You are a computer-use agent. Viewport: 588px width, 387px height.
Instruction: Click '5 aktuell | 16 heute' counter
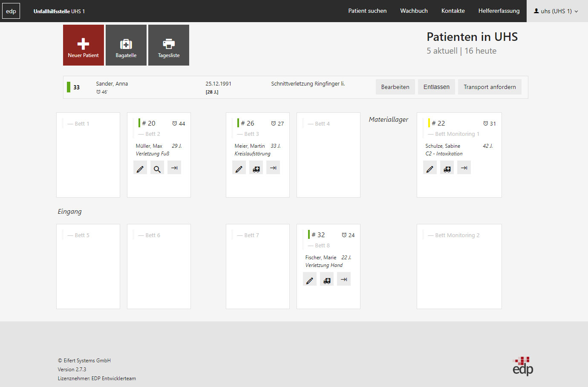click(461, 51)
